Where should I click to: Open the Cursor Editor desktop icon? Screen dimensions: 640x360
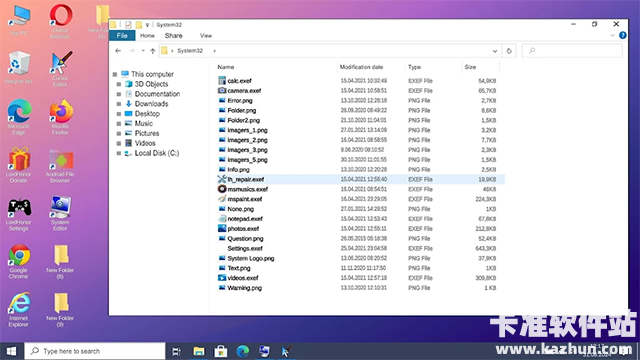[x=60, y=68]
